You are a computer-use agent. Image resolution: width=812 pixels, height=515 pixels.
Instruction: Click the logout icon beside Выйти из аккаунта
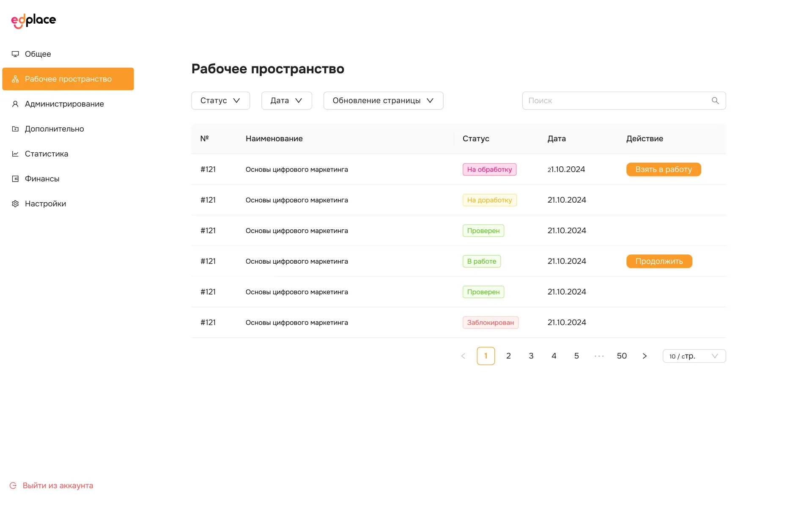(x=13, y=485)
